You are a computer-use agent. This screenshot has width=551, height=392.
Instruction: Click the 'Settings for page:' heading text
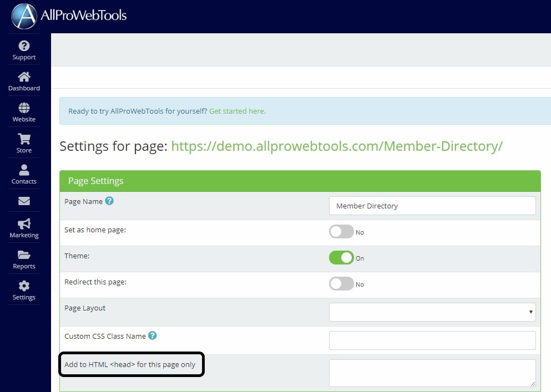point(114,146)
